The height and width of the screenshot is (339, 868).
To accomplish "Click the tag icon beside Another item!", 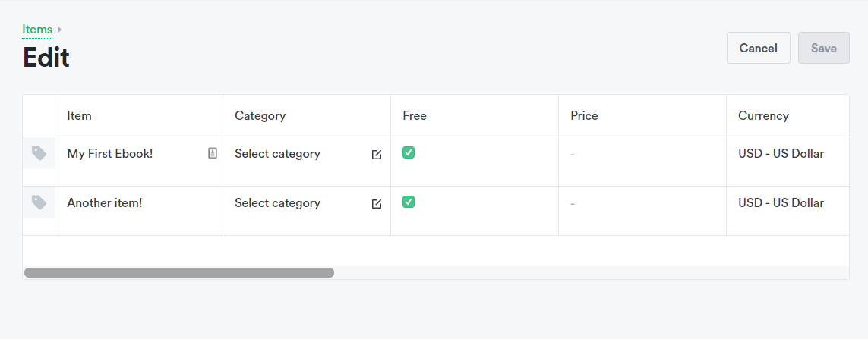I will tap(39, 202).
